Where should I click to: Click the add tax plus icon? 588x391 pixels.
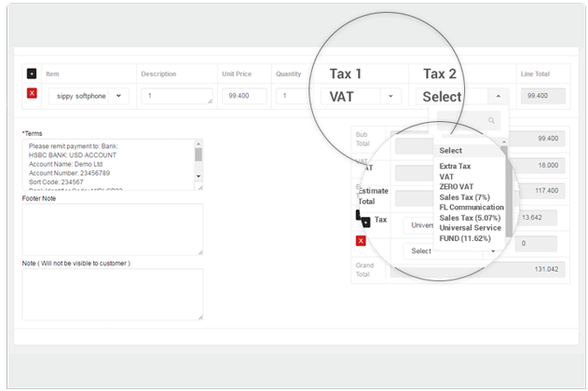point(366,222)
